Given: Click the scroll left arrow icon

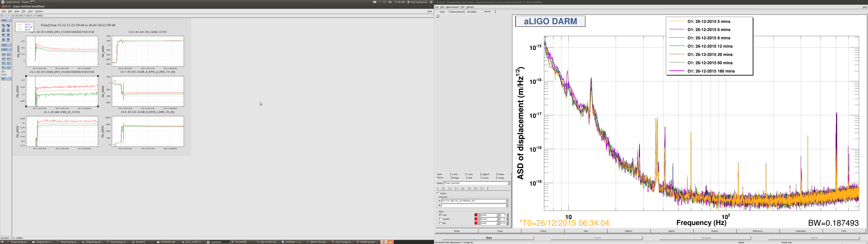Looking at the screenshot, I should click(3, 35).
